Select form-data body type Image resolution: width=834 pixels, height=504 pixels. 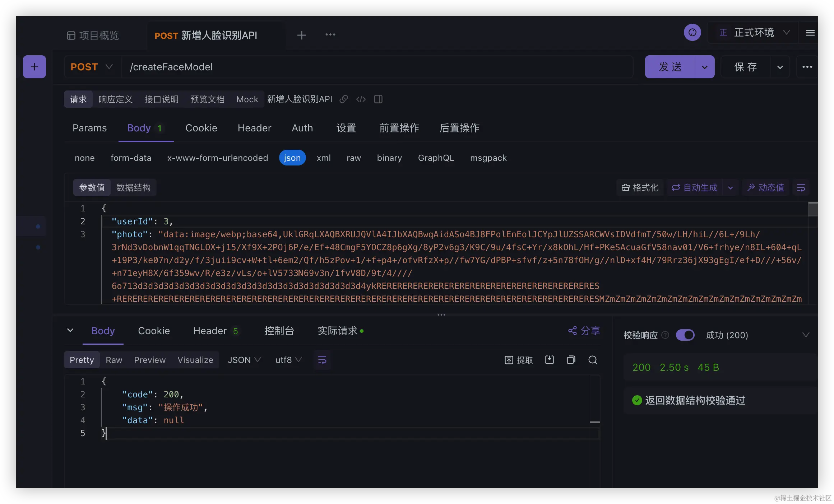click(131, 158)
